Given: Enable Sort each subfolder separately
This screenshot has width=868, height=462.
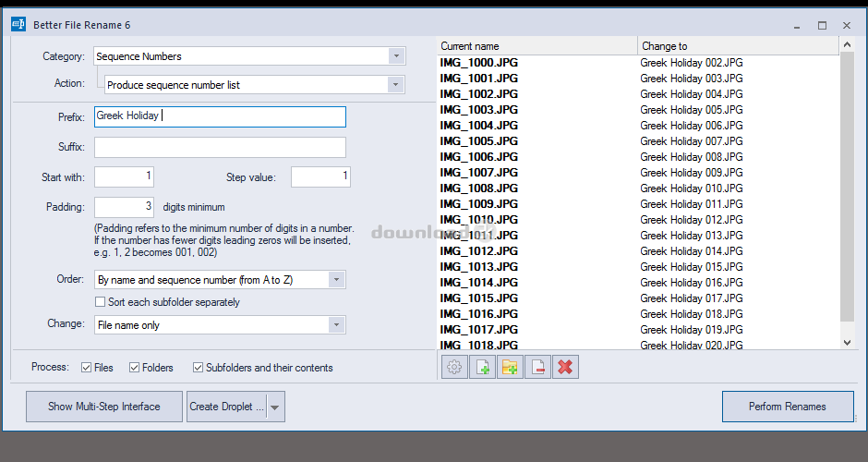Looking at the screenshot, I should pyautogui.click(x=101, y=302).
